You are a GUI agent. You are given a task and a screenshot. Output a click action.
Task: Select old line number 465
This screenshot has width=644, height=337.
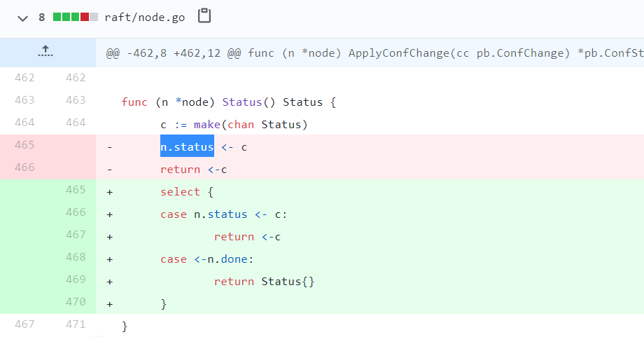point(24,145)
